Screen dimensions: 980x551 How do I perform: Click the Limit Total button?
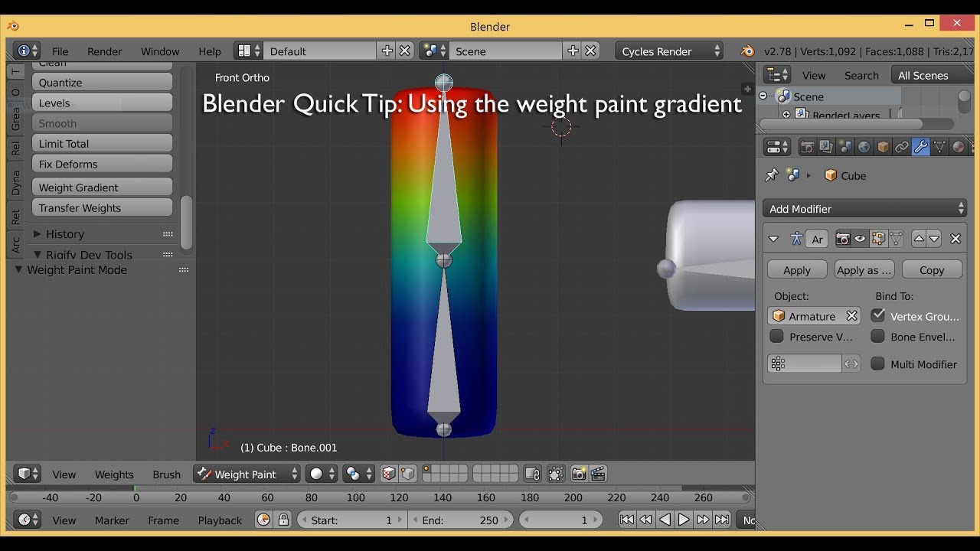[x=102, y=143]
